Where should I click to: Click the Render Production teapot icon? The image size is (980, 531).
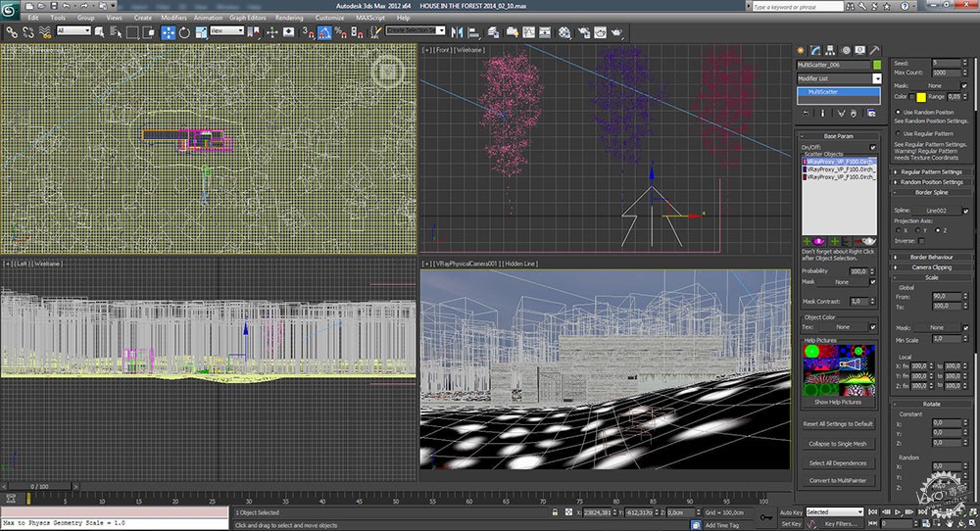pyautogui.click(x=616, y=32)
